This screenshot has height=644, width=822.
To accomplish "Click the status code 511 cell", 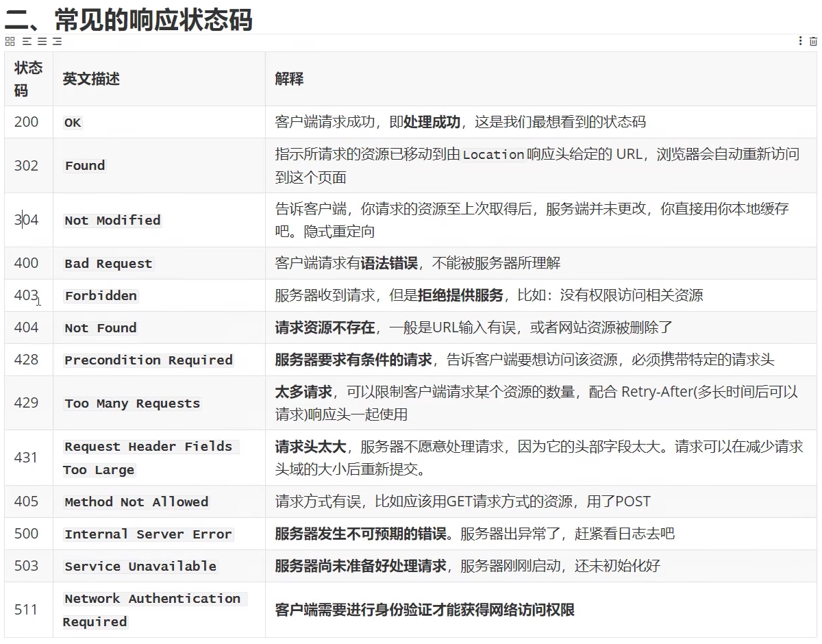I will pos(26,610).
